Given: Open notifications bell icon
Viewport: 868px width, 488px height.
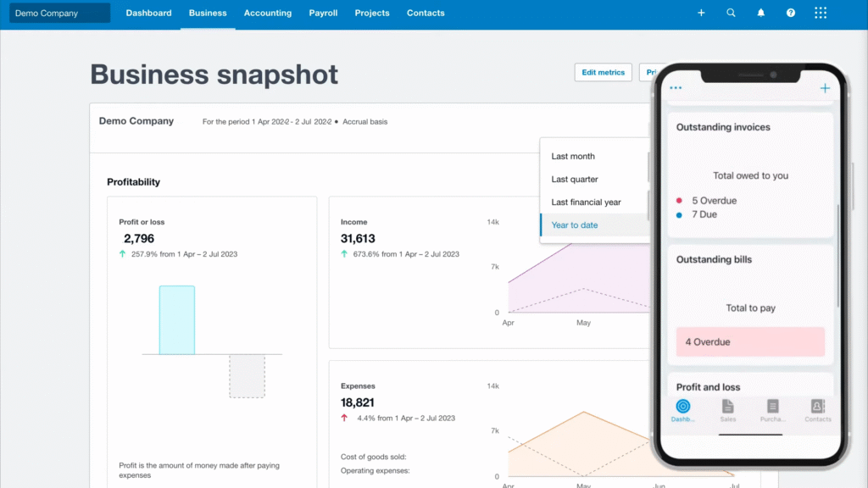Looking at the screenshot, I should 760,14.
